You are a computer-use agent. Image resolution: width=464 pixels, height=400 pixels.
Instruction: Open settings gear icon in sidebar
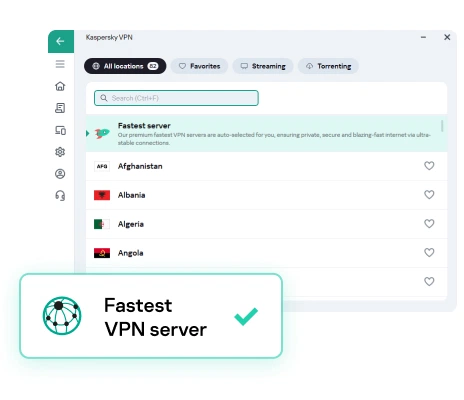(60, 152)
